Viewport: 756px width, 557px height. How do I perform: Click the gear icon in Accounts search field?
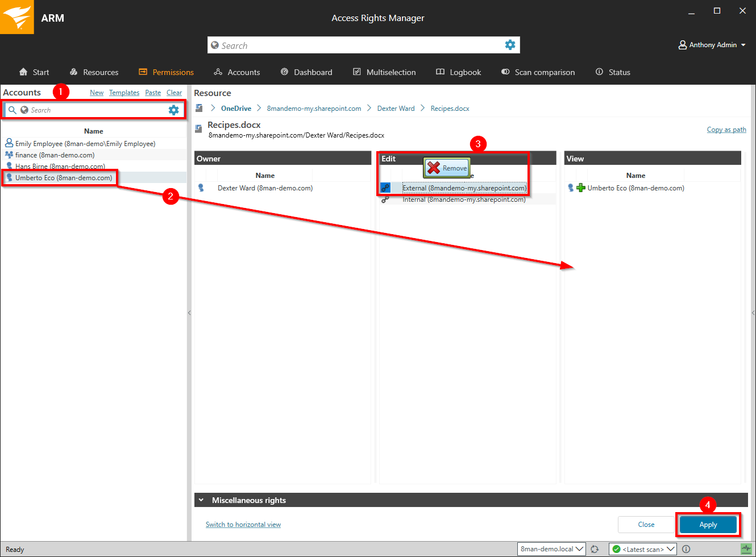tap(173, 110)
